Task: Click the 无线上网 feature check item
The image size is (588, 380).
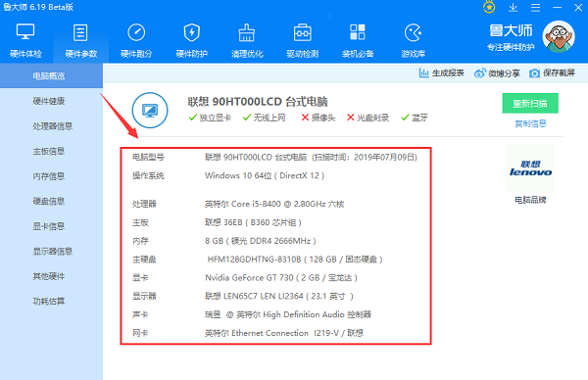Action: (264, 118)
